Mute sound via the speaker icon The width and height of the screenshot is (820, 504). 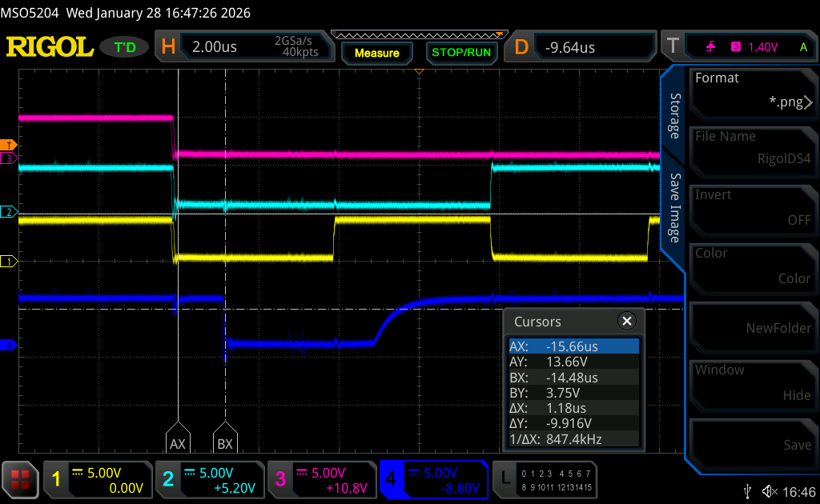click(770, 490)
